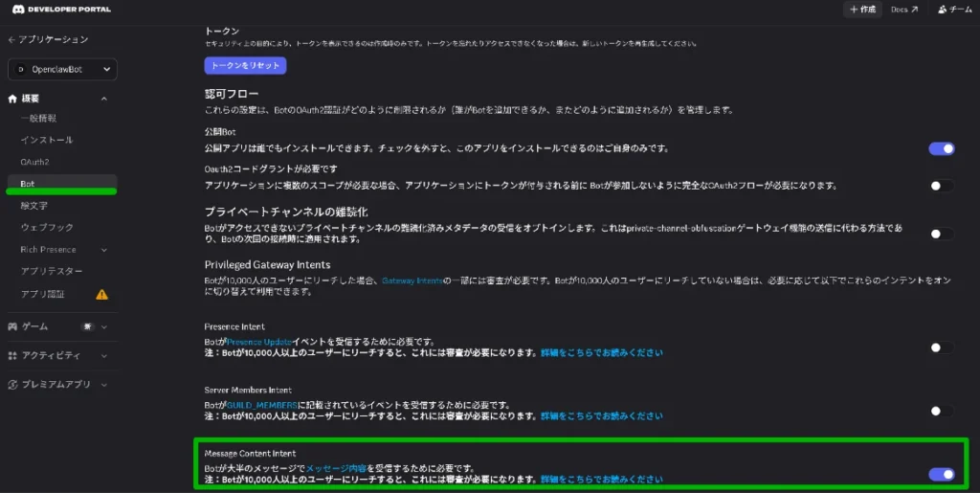
Task: Open the プレミアムアプリ sidebar section
Action: 56,385
